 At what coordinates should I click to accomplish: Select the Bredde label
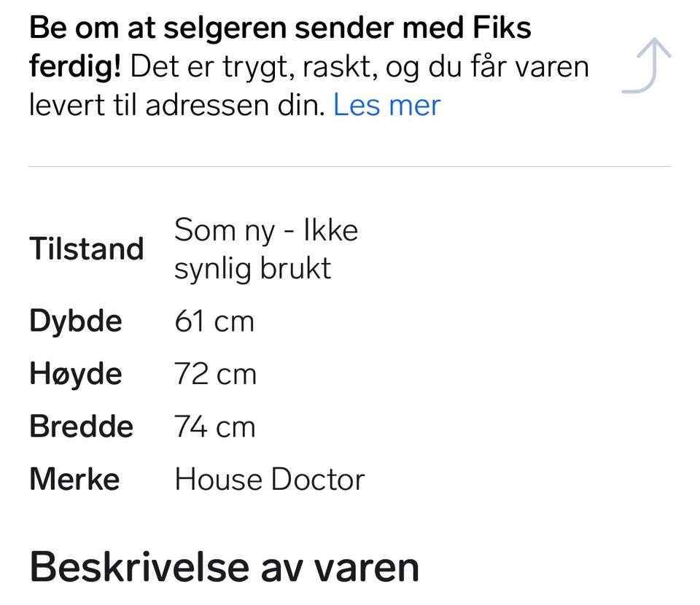[x=81, y=427]
